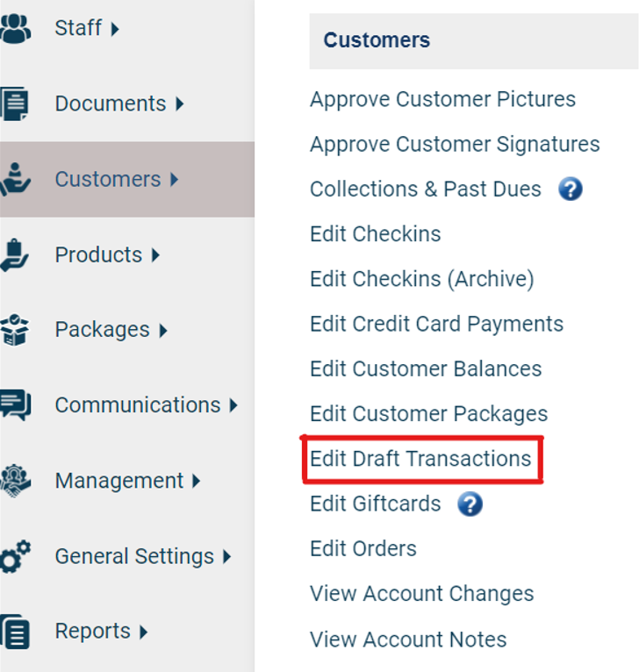Click the Documents sidebar icon
Image resolution: width=639 pixels, height=672 pixels.
coord(15,104)
